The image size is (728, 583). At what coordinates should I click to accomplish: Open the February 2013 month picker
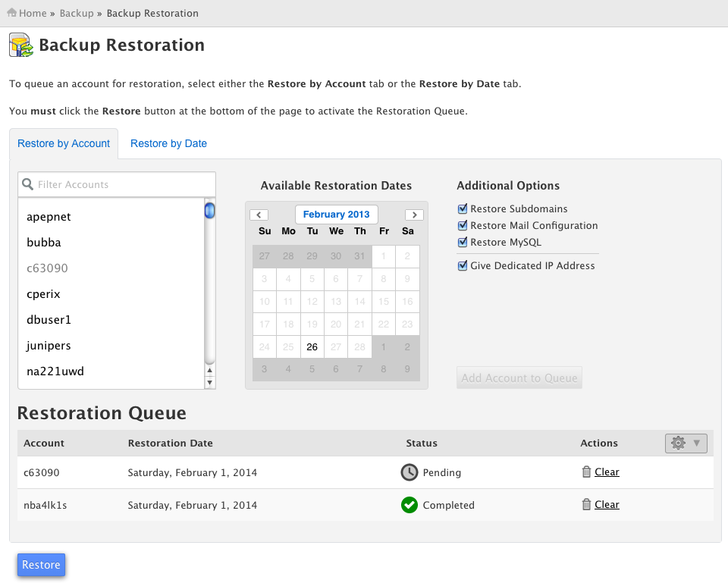pyautogui.click(x=337, y=215)
